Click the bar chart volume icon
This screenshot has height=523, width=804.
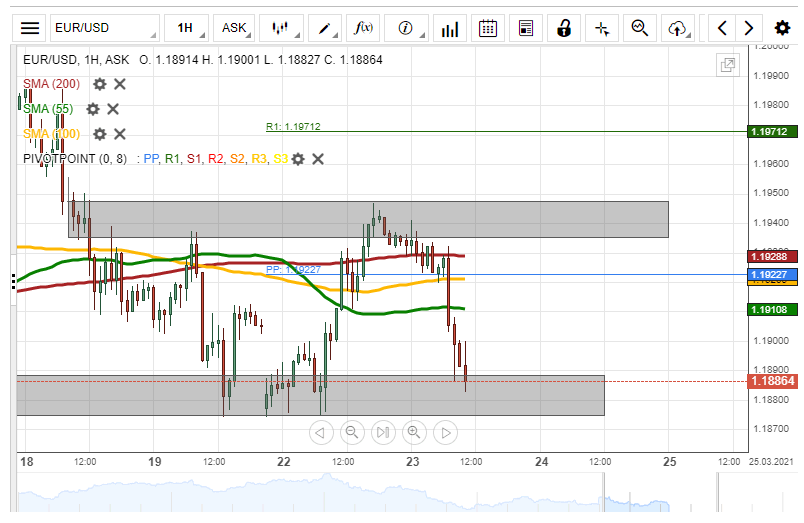pos(450,28)
